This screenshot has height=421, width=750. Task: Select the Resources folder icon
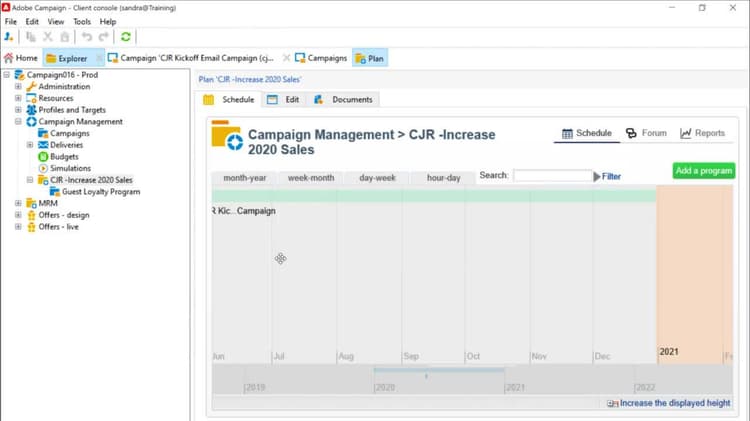pyautogui.click(x=32, y=98)
